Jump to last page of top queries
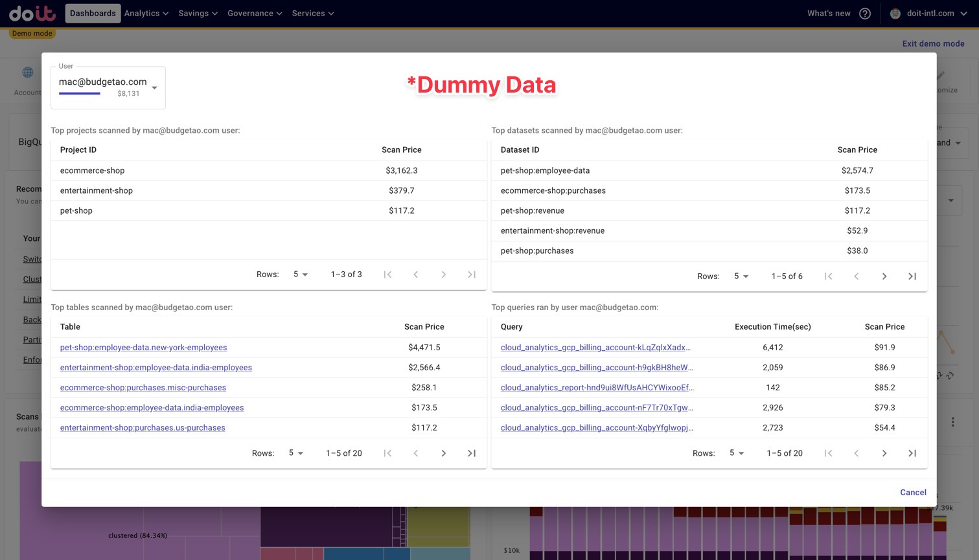979x560 pixels. click(x=912, y=453)
